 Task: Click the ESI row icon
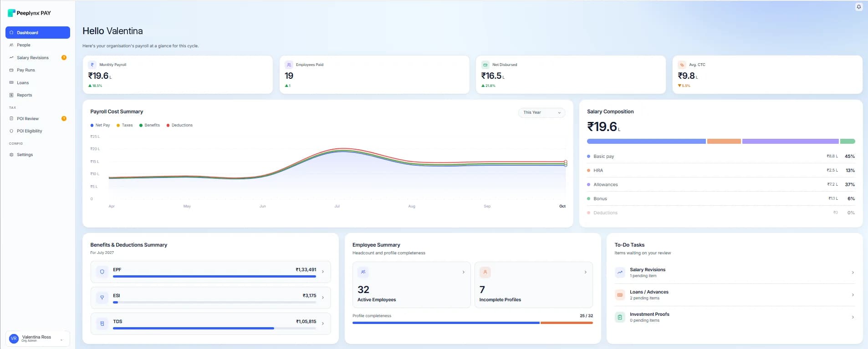coord(102,298)
